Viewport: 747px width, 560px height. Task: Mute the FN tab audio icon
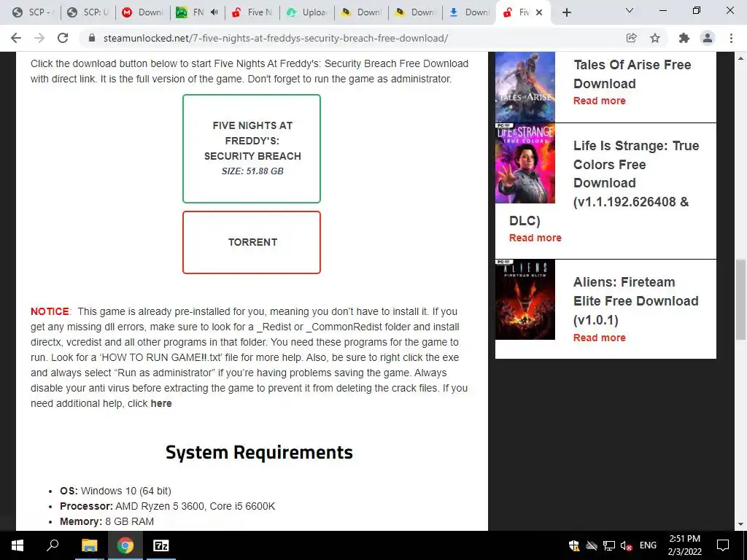point(214,12)
